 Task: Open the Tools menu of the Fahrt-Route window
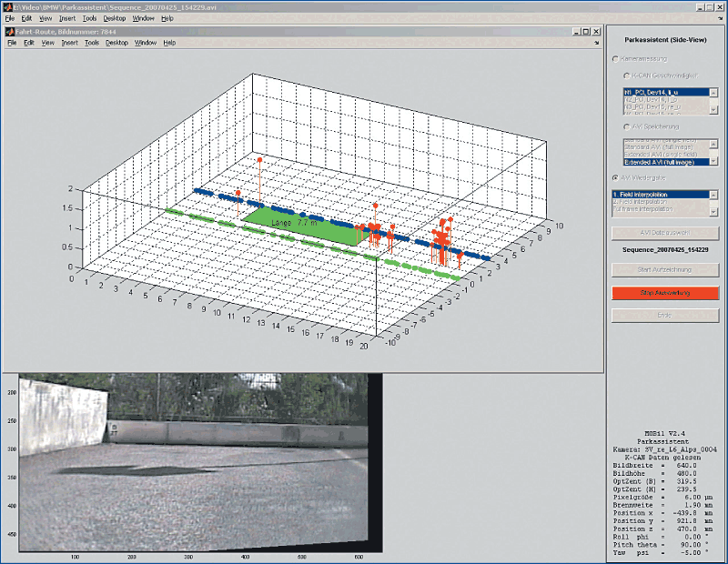pyautogui.click(x=92, y=42)
